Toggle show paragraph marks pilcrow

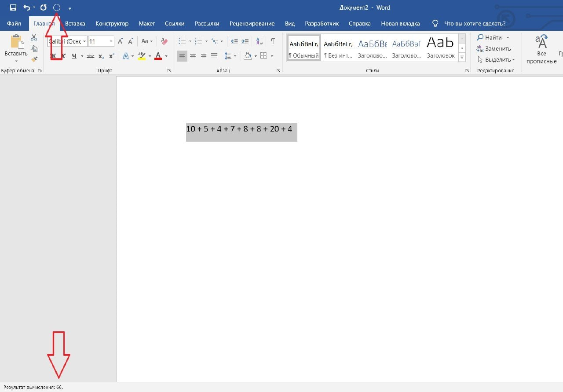[273, 41]
